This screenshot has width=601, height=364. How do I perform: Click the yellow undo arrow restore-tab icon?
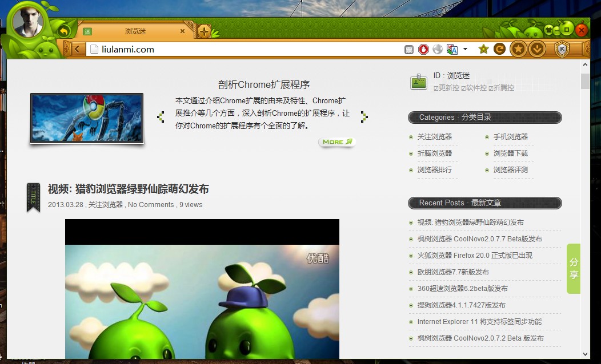pyautogui.click(x=63, y=31)
